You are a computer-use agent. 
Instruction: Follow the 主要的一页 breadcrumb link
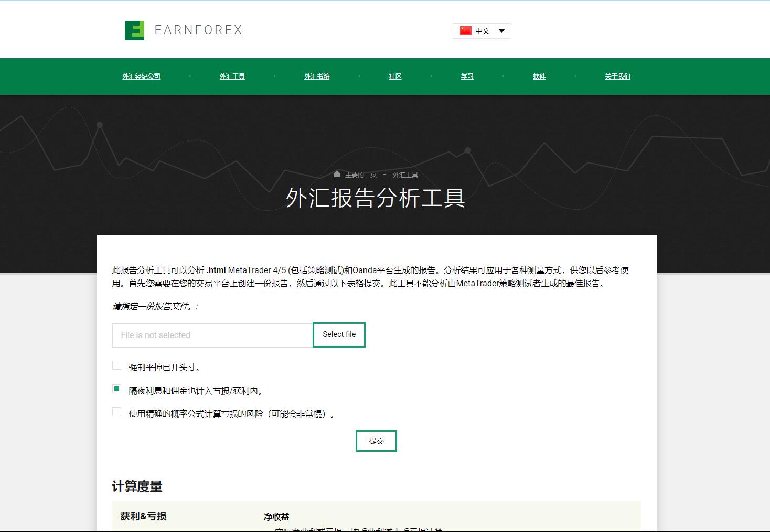point(360,175)
